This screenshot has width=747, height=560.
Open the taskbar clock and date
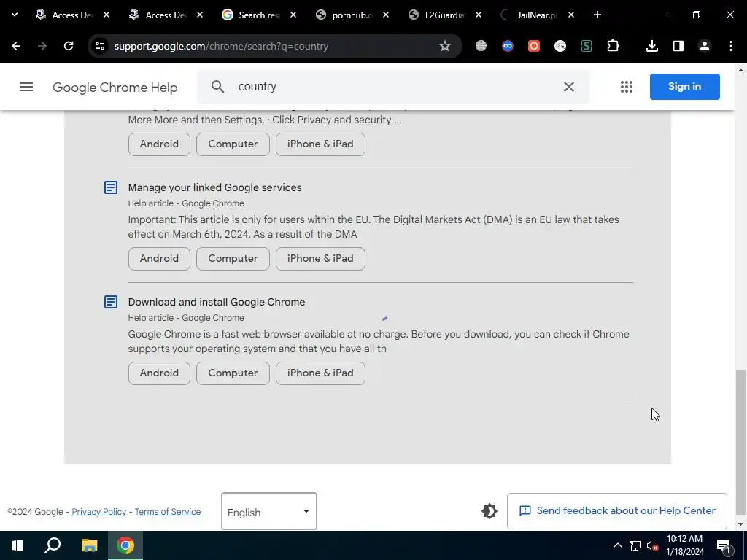(684, 545)
